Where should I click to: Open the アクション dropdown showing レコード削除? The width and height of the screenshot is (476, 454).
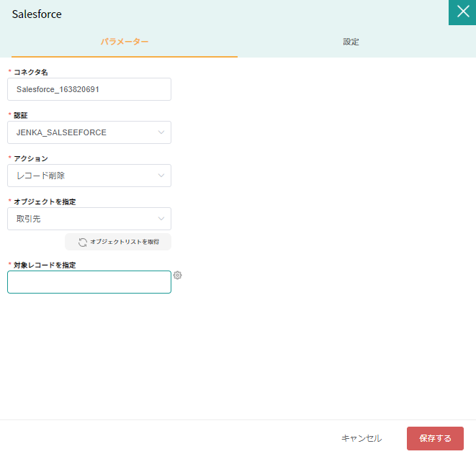(89, 176)
